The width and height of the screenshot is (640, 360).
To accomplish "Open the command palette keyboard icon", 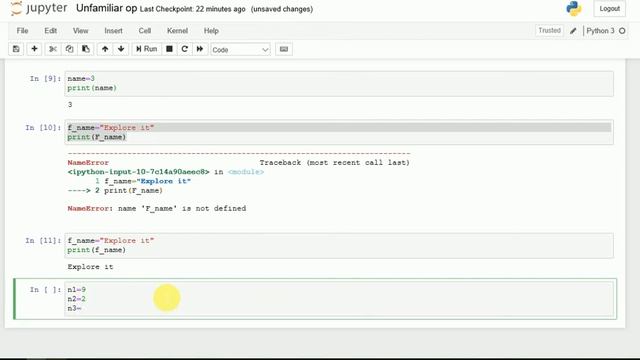I will pyautogui.click(x=284, y=49).
